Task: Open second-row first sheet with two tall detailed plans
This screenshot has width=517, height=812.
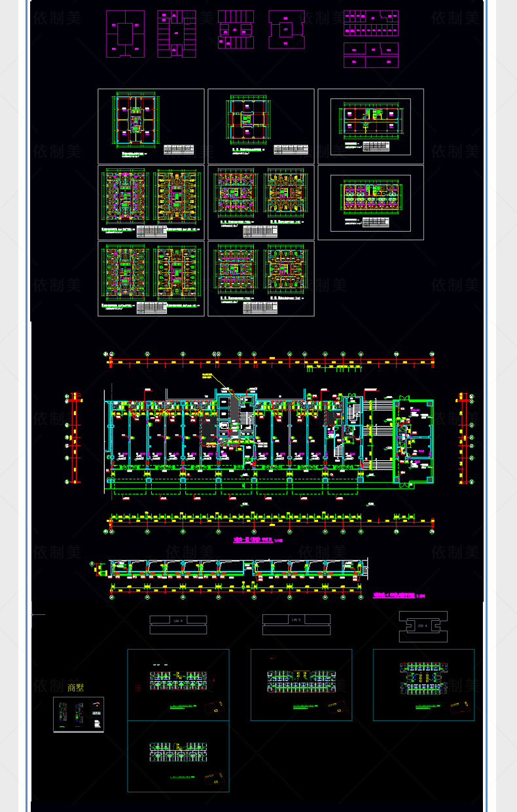Action: click(x=151, y=202)
